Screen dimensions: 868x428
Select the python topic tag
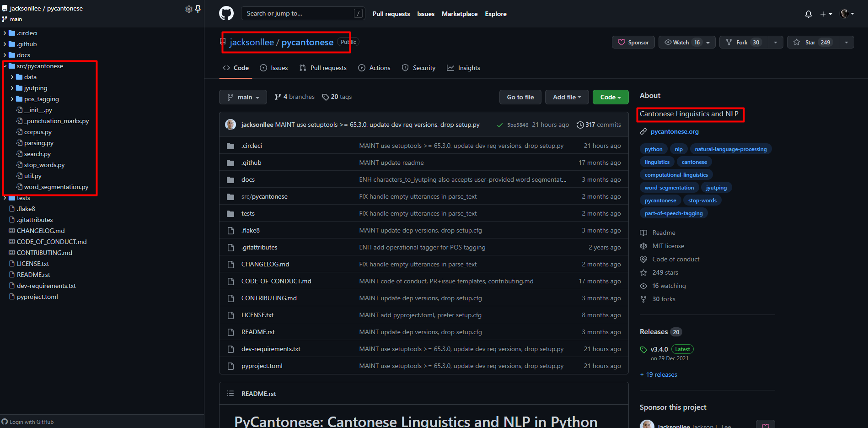[654, 149]
